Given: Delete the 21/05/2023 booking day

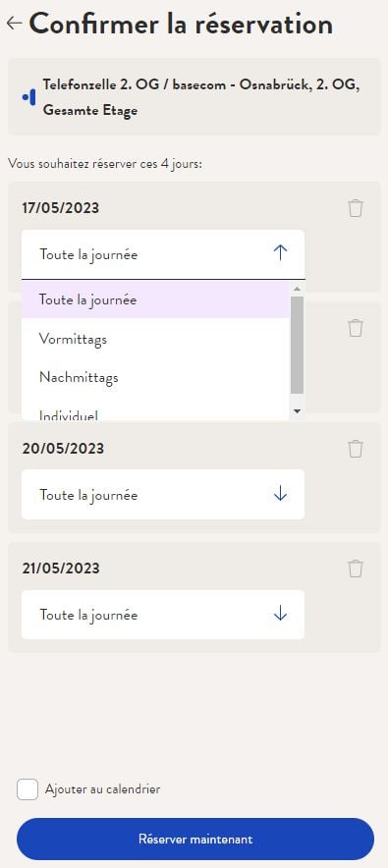Looking at the screenshot, I should (356, 569).
